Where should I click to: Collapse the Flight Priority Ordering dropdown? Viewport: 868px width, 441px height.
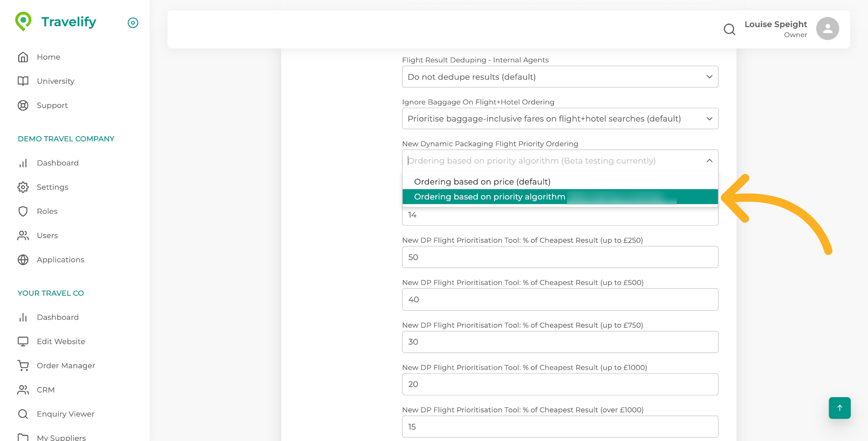click(x=709, y=161)
